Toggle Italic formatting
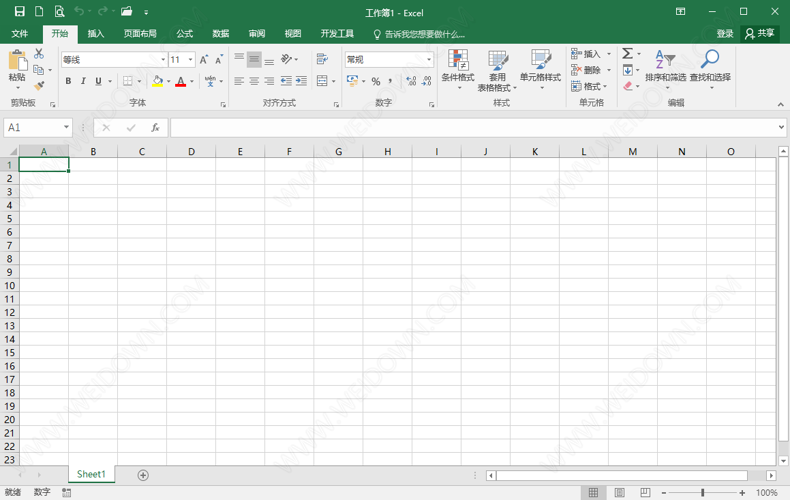Image resolution: width=790 pixels, height=500 pixels. 83,81
